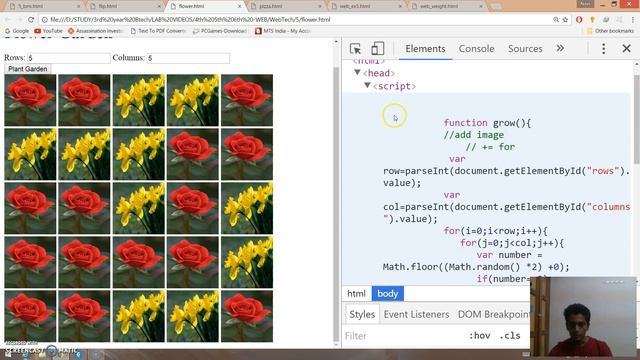
Task: Open the Styles sub-tab
Action: coord(362,314)
